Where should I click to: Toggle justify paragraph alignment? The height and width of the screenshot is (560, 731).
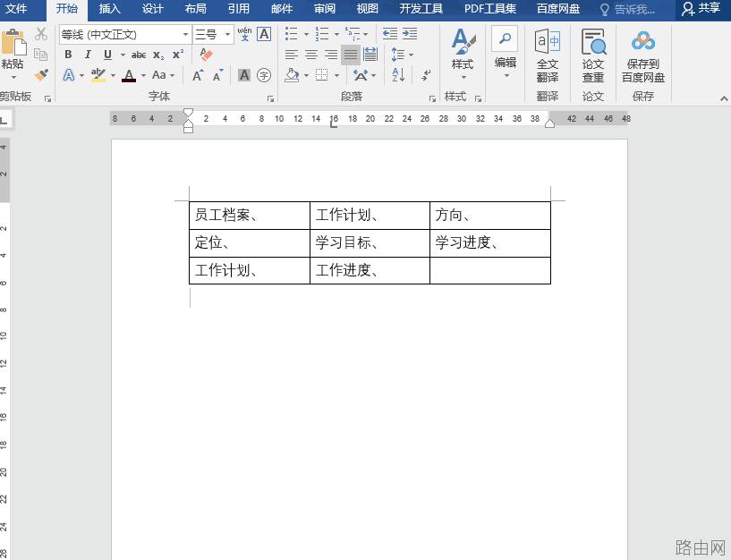tap(350, 55)
